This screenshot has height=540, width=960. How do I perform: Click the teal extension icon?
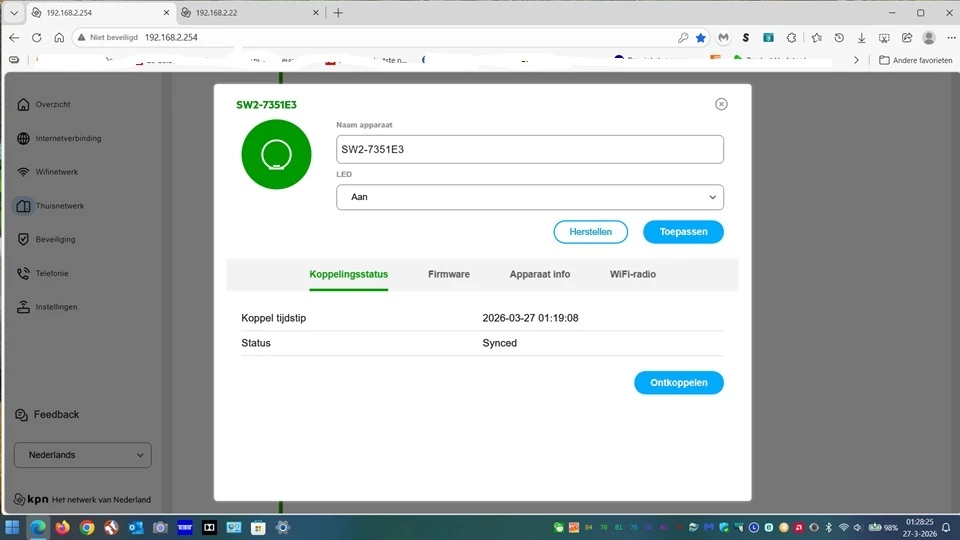(768, 38)
